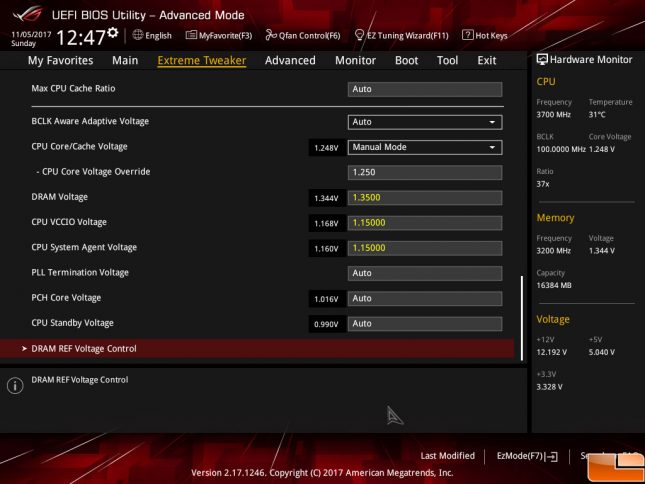
Task: Switch to the Boot tab
Action: pyautogui.click(x=406, y=60)
